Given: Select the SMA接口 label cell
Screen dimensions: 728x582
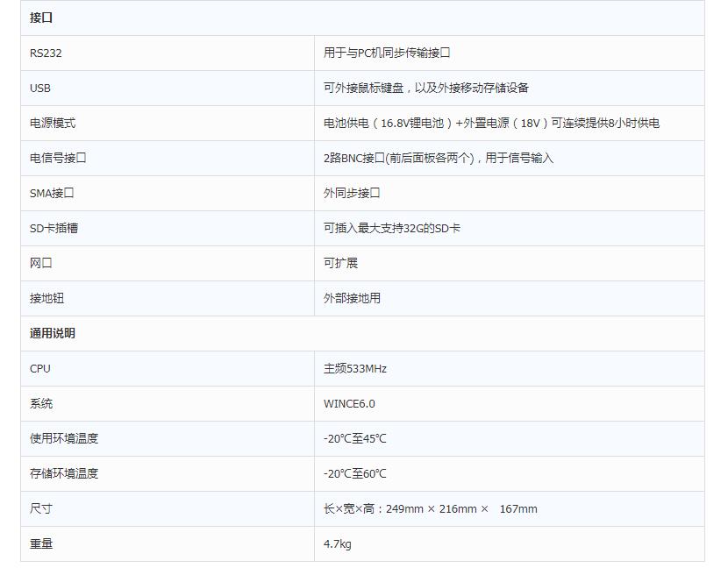Looking at the screenshot, I should click(x=52, y=193).
